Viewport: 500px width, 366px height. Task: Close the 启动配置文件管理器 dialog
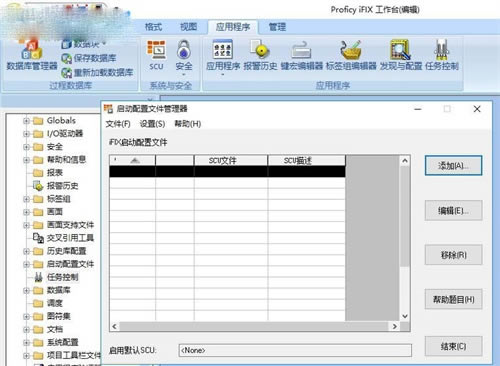477,109
